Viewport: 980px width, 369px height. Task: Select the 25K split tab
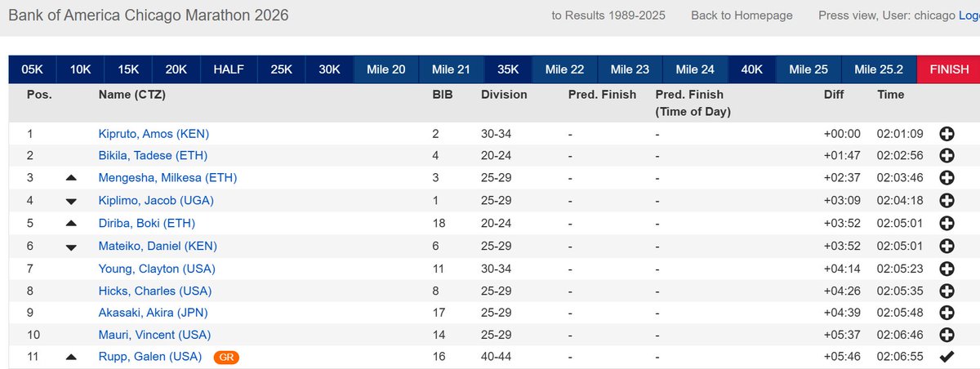pos(282,69)
